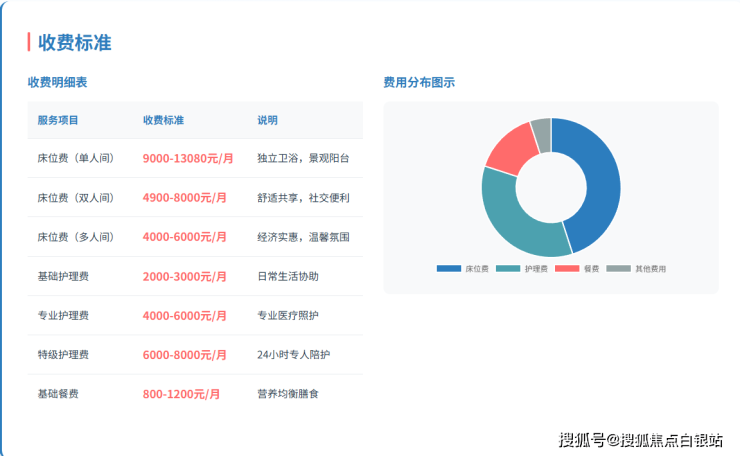Select the 特级护理费 row label
The height and width of the screenshot is (456, 740).
pyautogui.click(x=63, y=355)
